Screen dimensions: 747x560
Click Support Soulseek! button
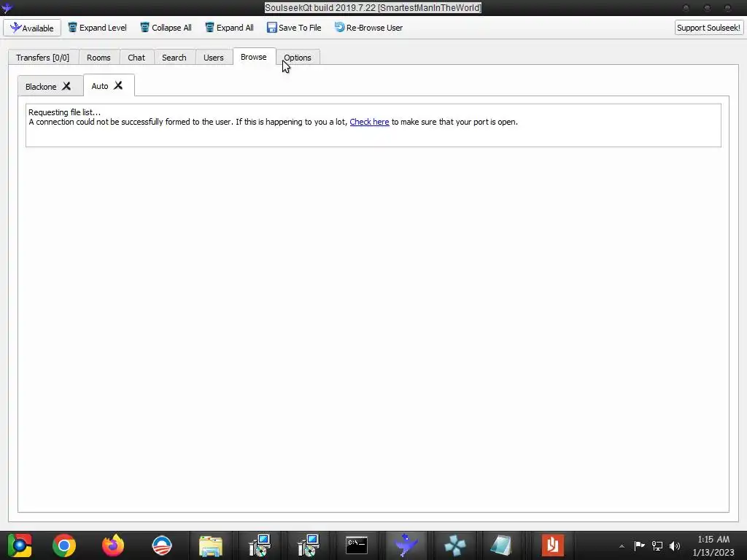pyautogui.click(x=708, y=28)
